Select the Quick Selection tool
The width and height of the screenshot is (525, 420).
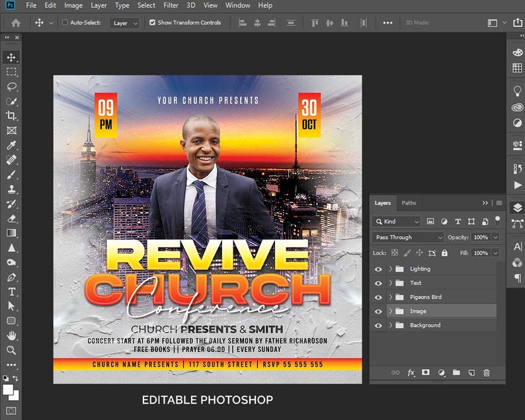point(12,101)
